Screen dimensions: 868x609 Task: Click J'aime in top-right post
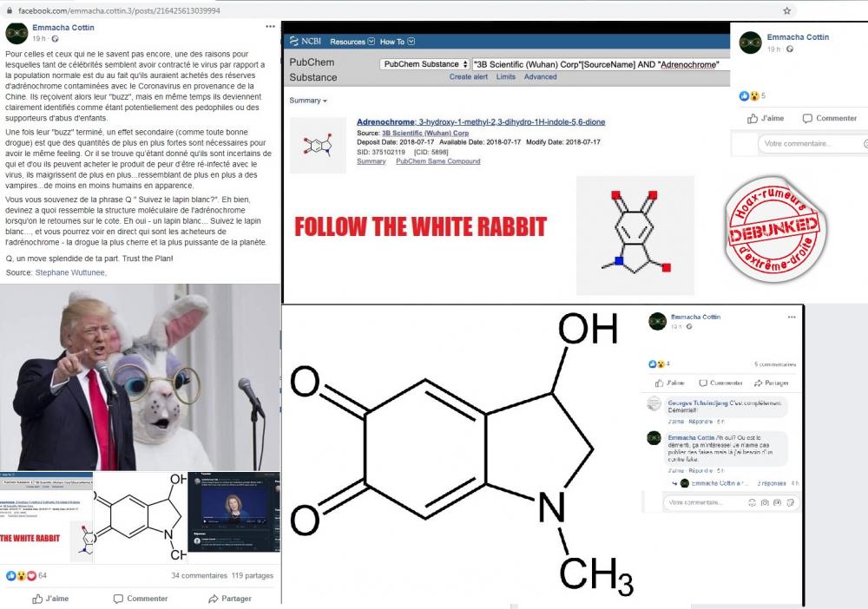pyautogui.click(x=765, y=118)
